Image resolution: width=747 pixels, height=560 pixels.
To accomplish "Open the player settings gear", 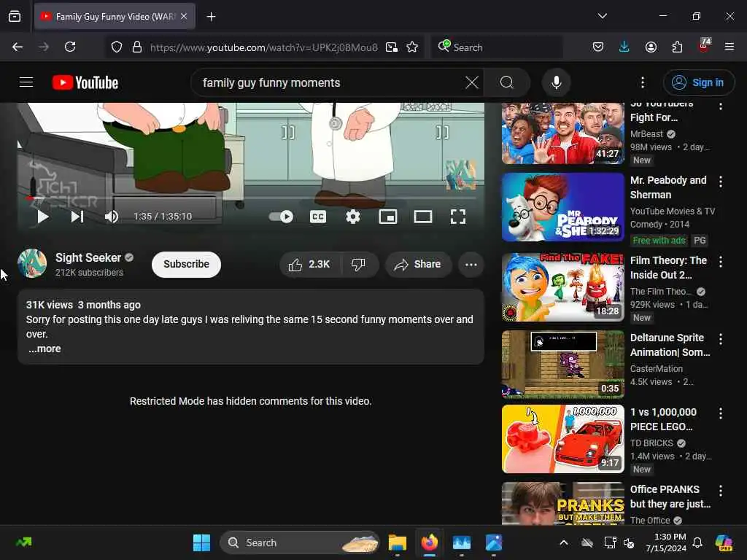I will click(x=353, y=217).
